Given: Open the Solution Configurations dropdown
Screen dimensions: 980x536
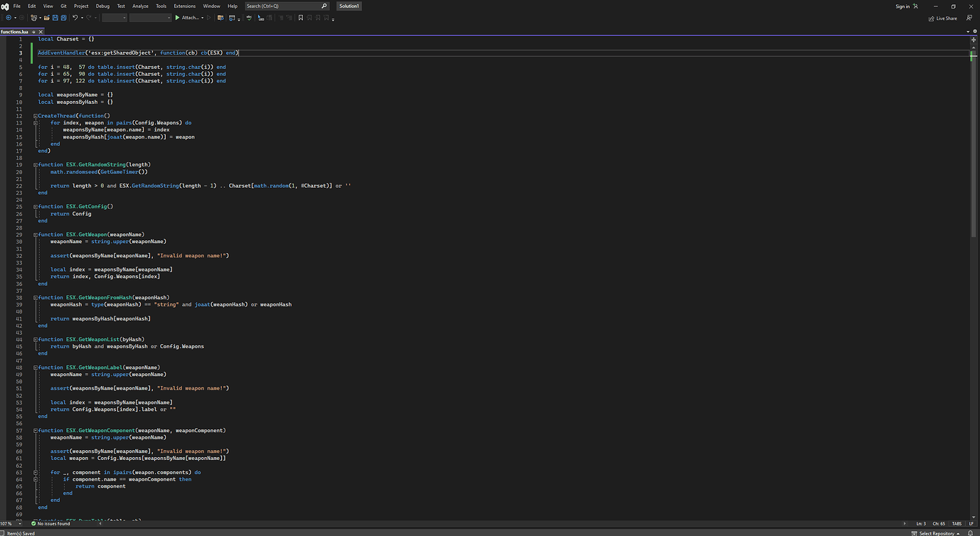Looking at the screenshot, I should tap(114, 18).
